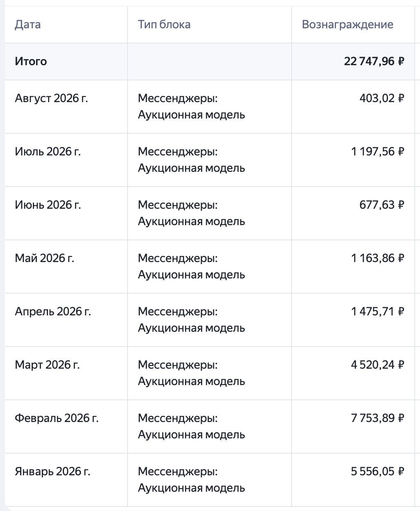Viewport: 420px width, 511px height.
Task: Click the Январь 2026 г. date cell
Action: tap(52, 472)
